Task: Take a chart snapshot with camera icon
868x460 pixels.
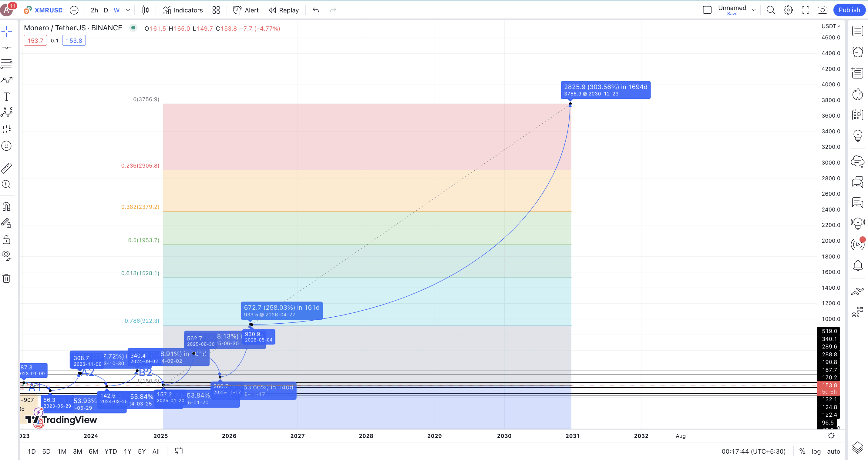Action: [822, 10]
